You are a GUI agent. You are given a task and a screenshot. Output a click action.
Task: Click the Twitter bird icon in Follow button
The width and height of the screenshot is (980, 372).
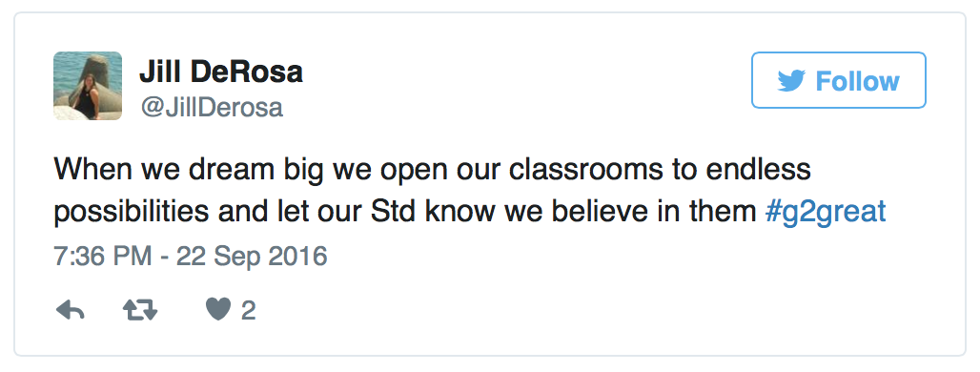coord(791,81)
